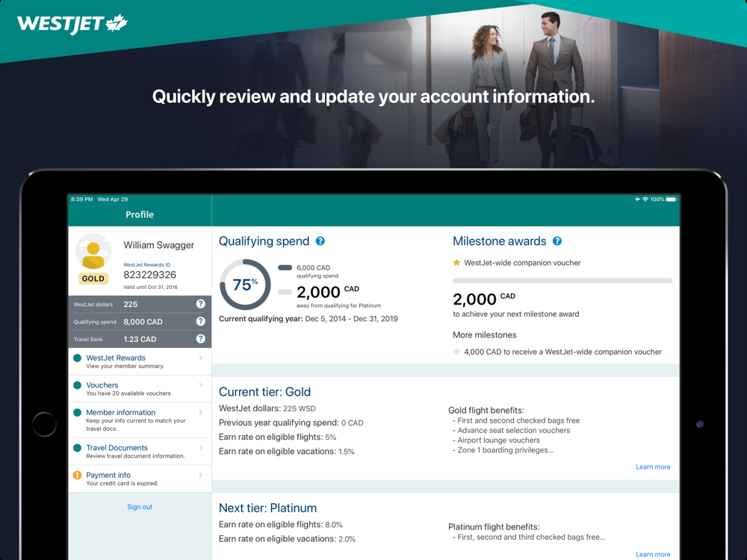
Task: Tap 'Earn rate on eligible flights: 5%'
Action: pos(277,437)
